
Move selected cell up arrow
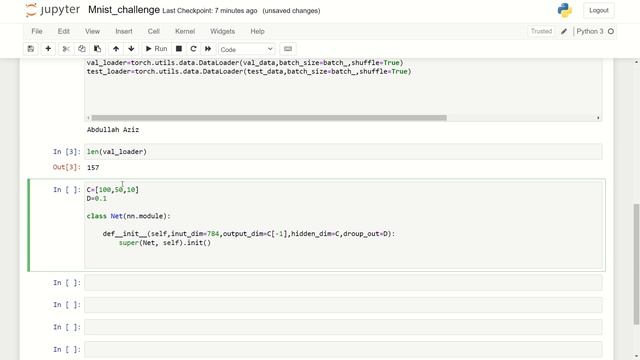pos(116,49)
